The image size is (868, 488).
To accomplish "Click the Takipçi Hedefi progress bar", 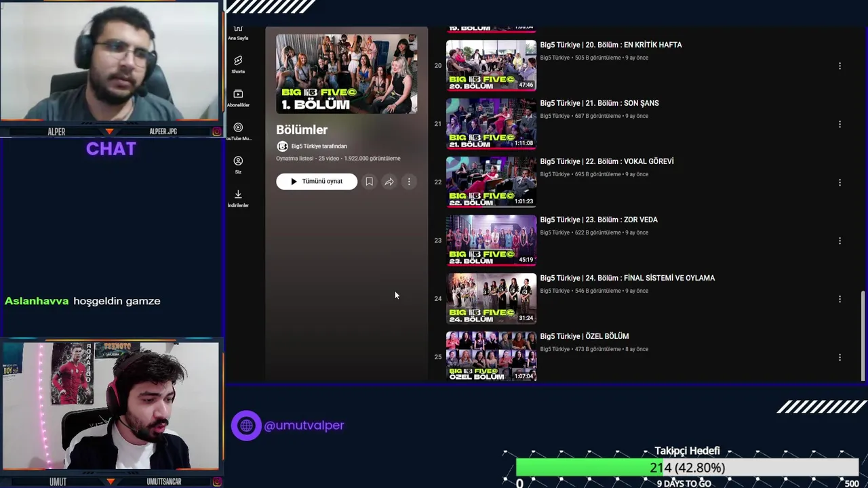I will [x=687, y=468].
